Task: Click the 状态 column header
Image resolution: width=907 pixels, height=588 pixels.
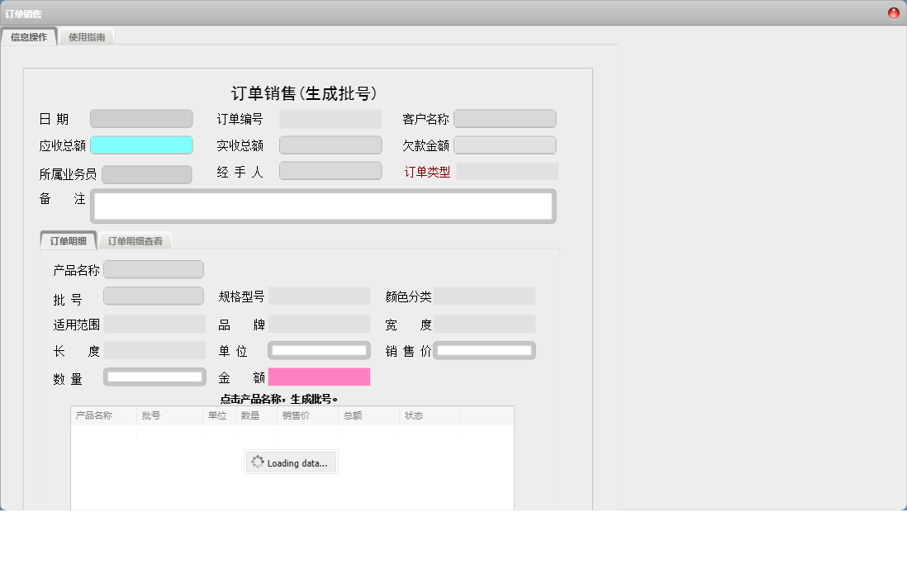Action: point(430,415)
